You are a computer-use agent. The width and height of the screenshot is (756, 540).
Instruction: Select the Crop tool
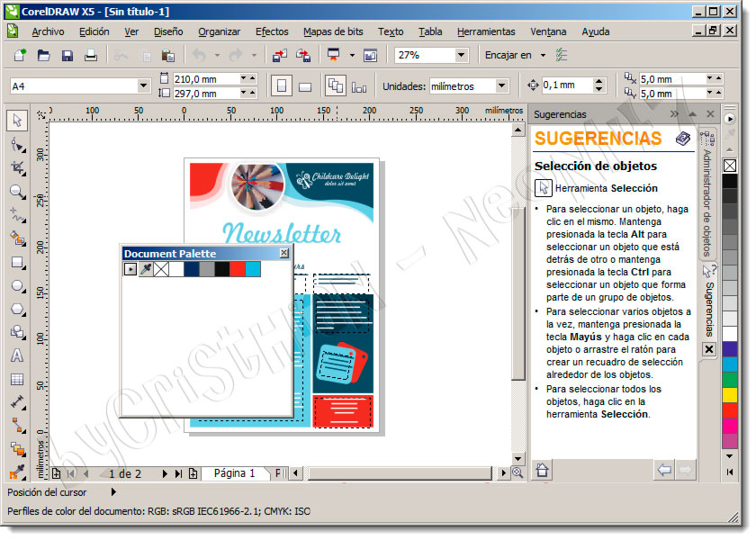click(x=18, y=167)
